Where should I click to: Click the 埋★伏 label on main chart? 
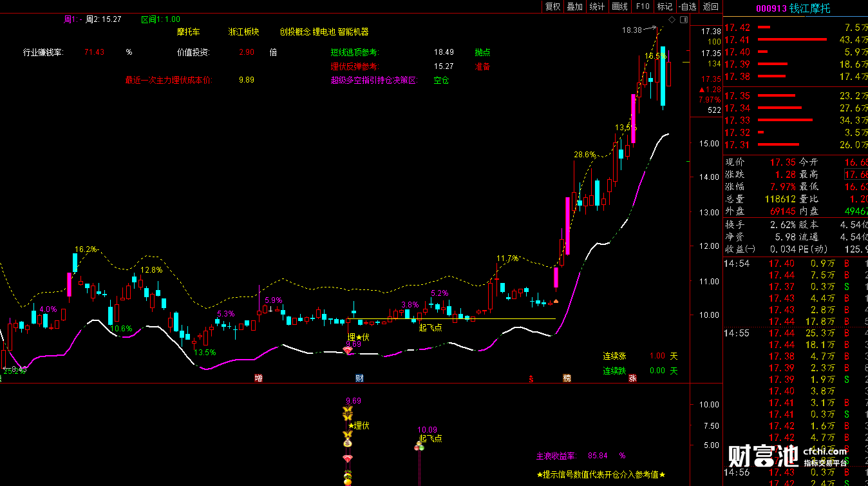[x=359, y=337]
